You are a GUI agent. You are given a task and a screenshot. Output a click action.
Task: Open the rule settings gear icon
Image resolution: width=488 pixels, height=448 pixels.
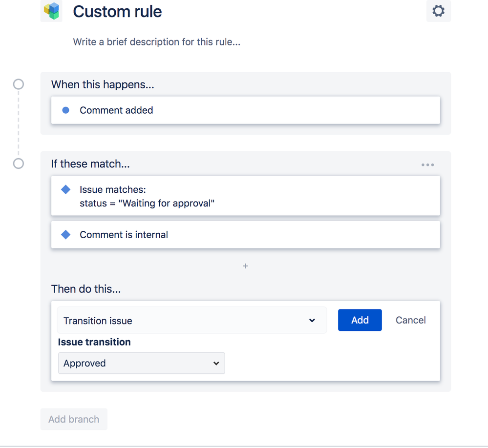tap(438, 11)
